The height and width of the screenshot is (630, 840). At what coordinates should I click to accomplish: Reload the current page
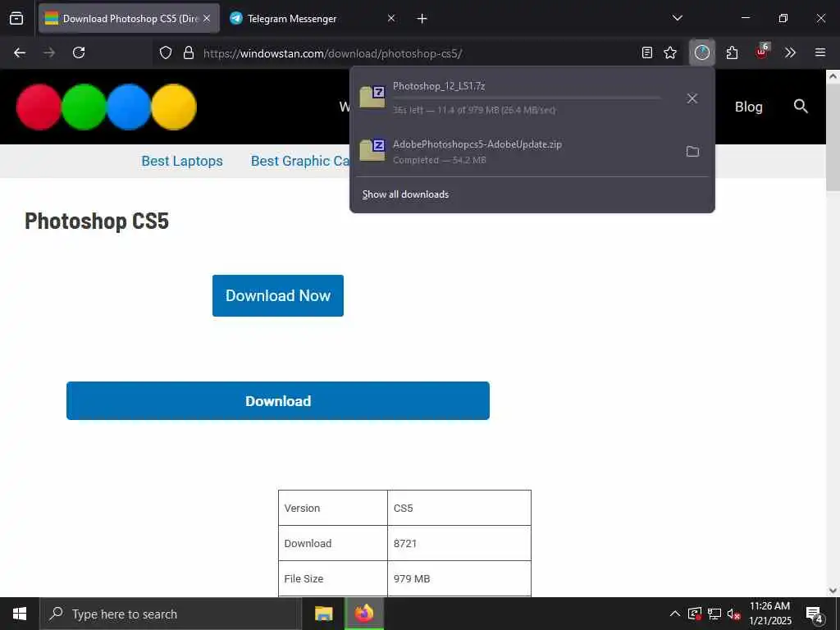(79, 52)
